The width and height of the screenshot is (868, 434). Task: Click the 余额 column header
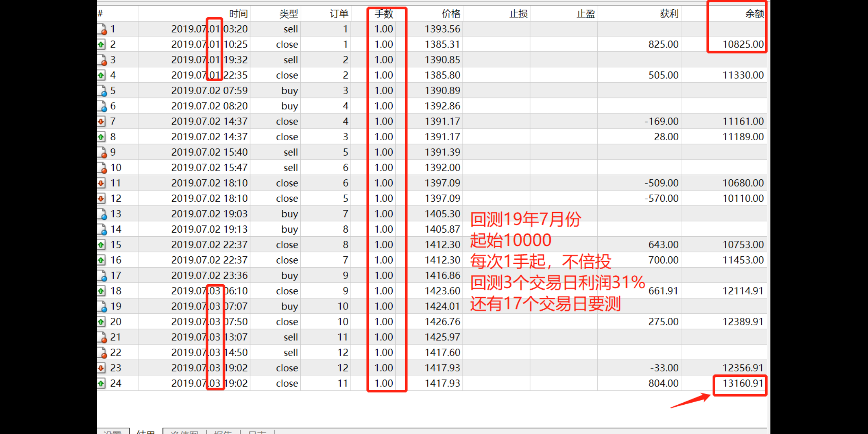[754, 14]
